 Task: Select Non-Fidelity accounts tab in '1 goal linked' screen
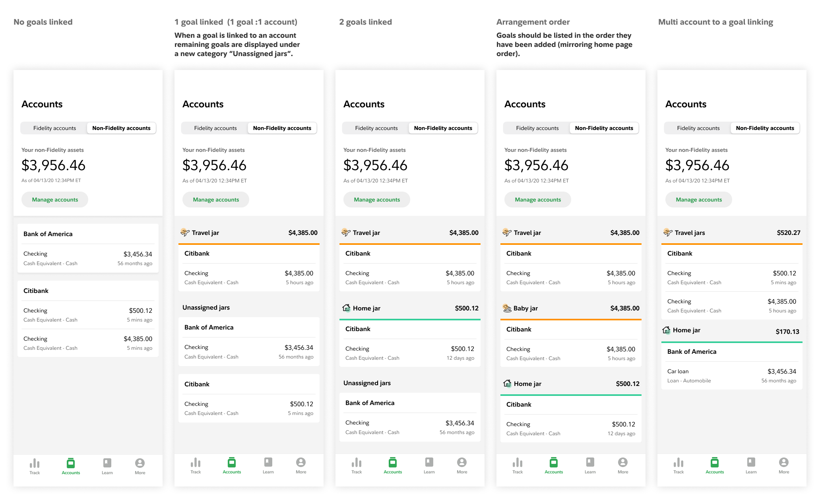[x=282, y=128]
